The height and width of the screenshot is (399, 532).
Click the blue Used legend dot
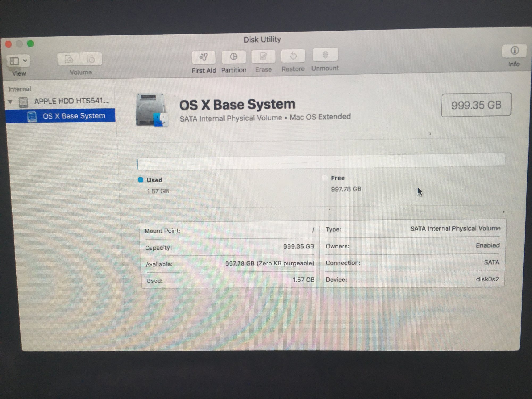coord(140,180)
